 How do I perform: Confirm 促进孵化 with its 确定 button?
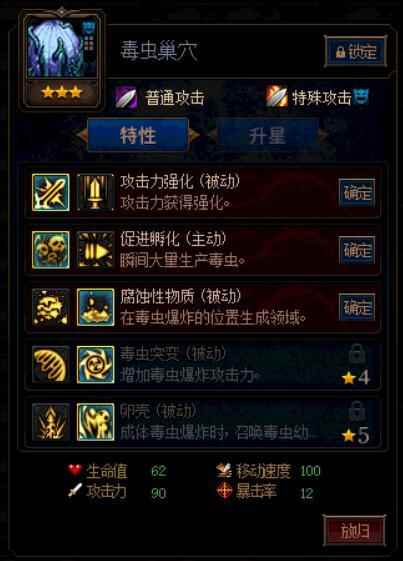(x=357, y=250)
